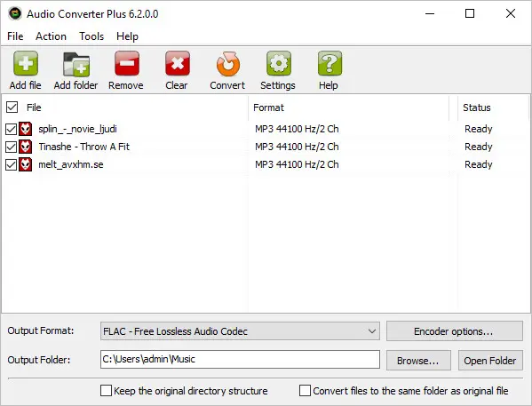Click the Add file toolbar icon
This screenshot has height=406, width=532.
click(x=26, y=63)
